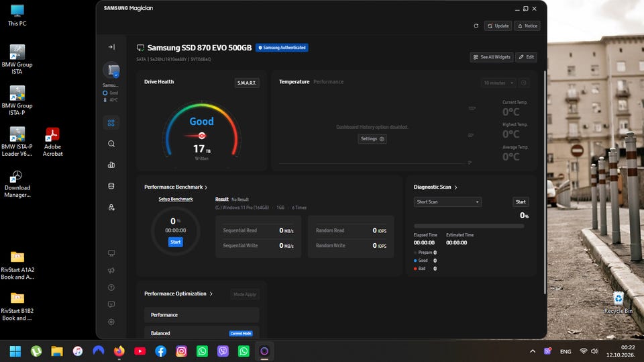Click the Samsung Authenticated badge

282,48
